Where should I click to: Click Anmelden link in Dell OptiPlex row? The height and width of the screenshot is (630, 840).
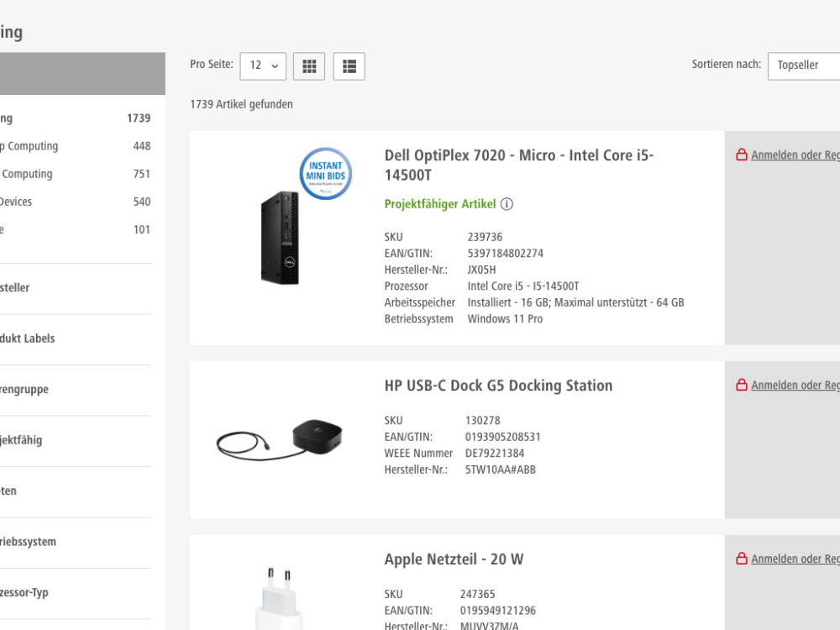[x=795, y=155]
